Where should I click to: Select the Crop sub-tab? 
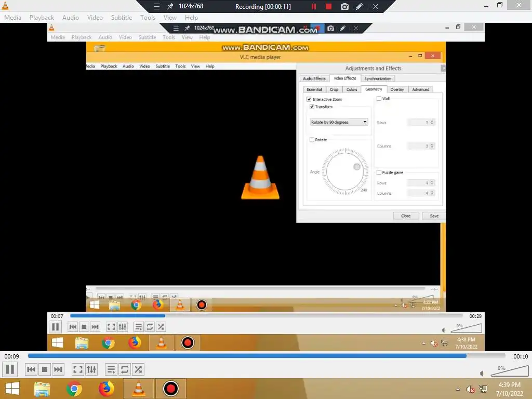coord(334,89)
